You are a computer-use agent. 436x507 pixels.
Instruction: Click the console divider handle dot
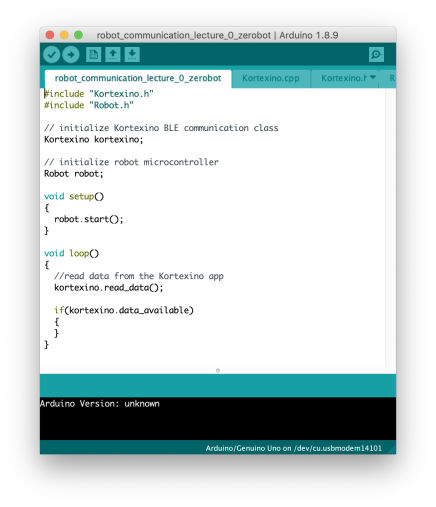click(x=218, y=370)
